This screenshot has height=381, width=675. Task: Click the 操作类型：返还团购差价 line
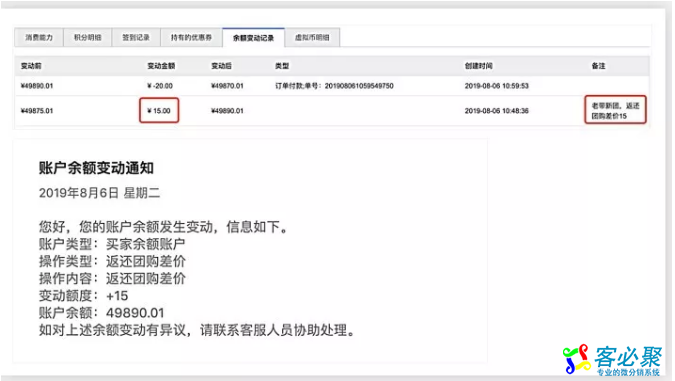[112, 261]
